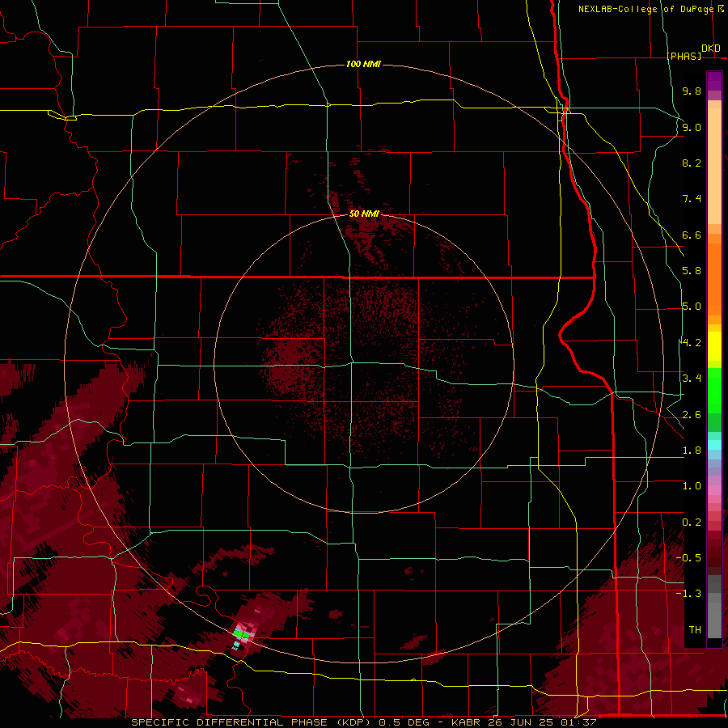This screenshot has height=728, width=728.
Task: Pick the pink segment of the colorbar
Action: coord(714,490)
